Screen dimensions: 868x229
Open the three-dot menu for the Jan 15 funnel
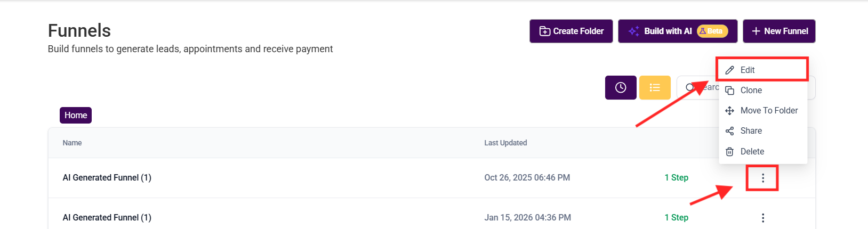point(763,218)
